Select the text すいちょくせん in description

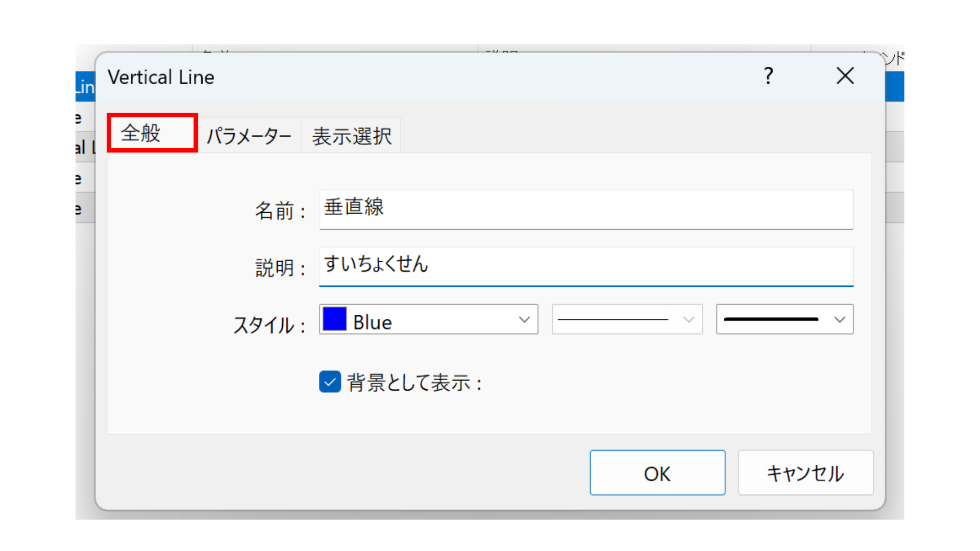point(376,265)
